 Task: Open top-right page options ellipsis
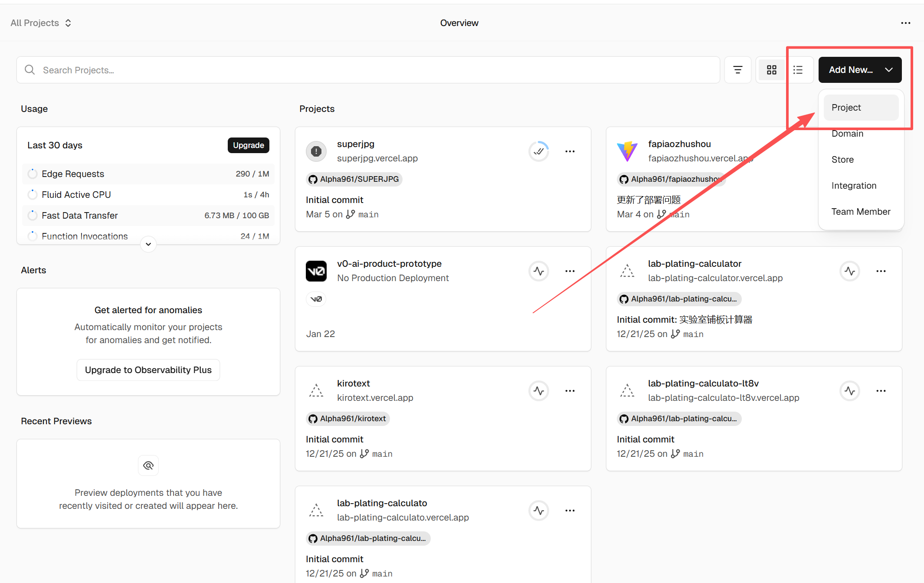pyautogui.click(x=905, y=23)
